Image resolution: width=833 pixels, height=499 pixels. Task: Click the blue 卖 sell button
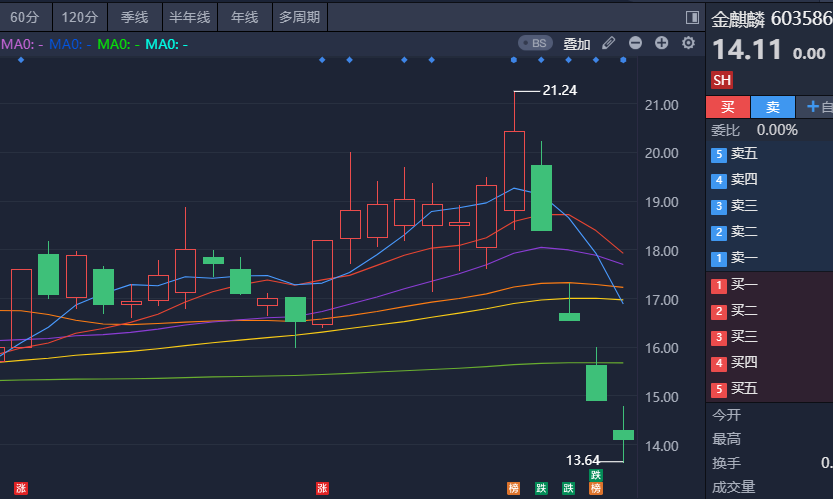[773, 107]
